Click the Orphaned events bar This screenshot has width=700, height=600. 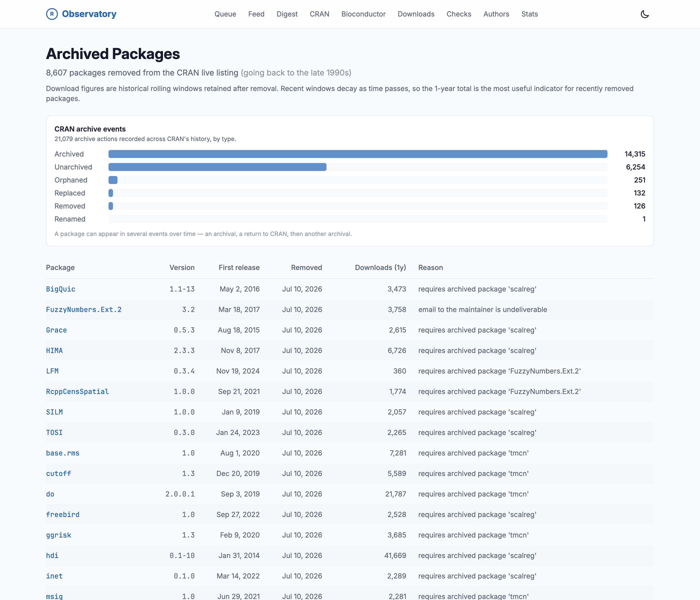113,180
